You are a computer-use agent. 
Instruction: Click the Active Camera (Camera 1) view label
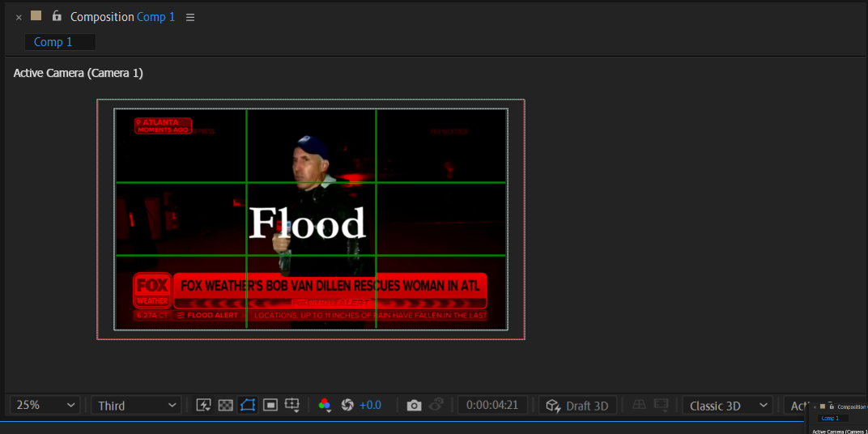78,73
